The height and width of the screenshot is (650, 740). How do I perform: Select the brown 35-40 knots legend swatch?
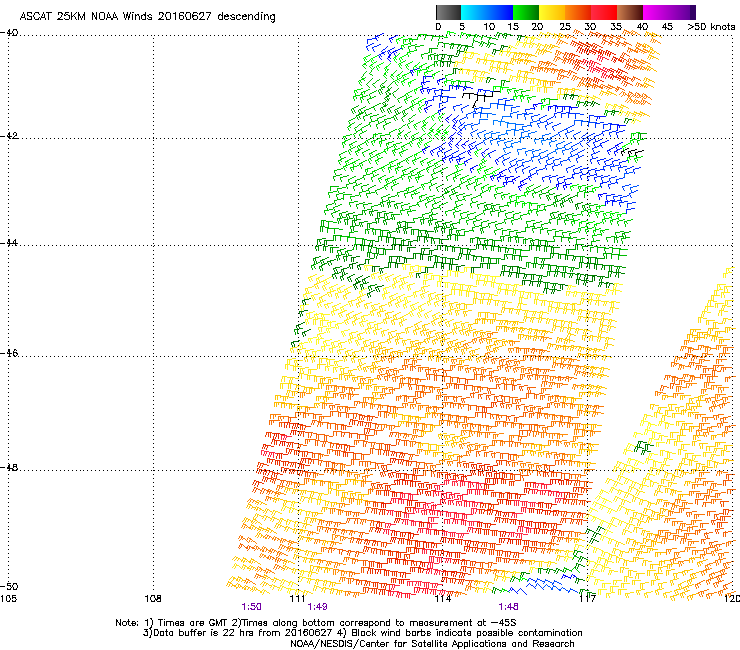point(630,12)
